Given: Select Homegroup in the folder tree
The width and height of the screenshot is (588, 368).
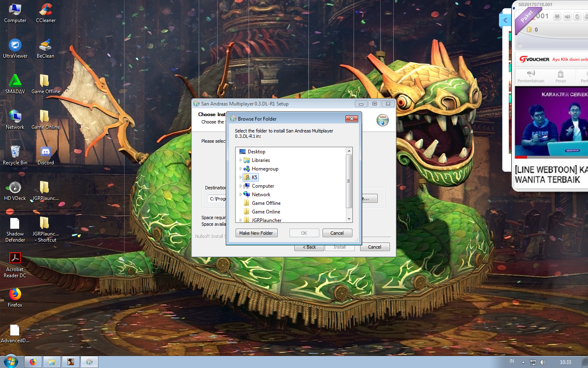Looking at the screenshot, I should tap(261, 169).
